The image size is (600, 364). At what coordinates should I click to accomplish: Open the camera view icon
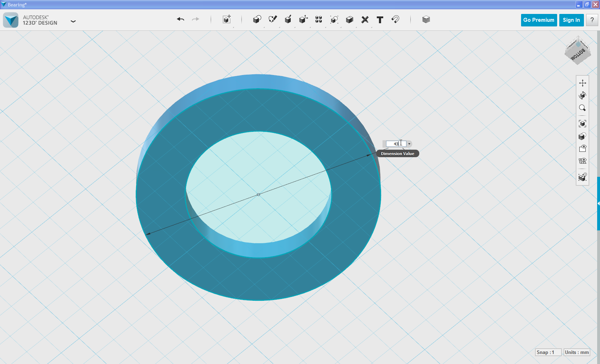[x=582, y=148]
